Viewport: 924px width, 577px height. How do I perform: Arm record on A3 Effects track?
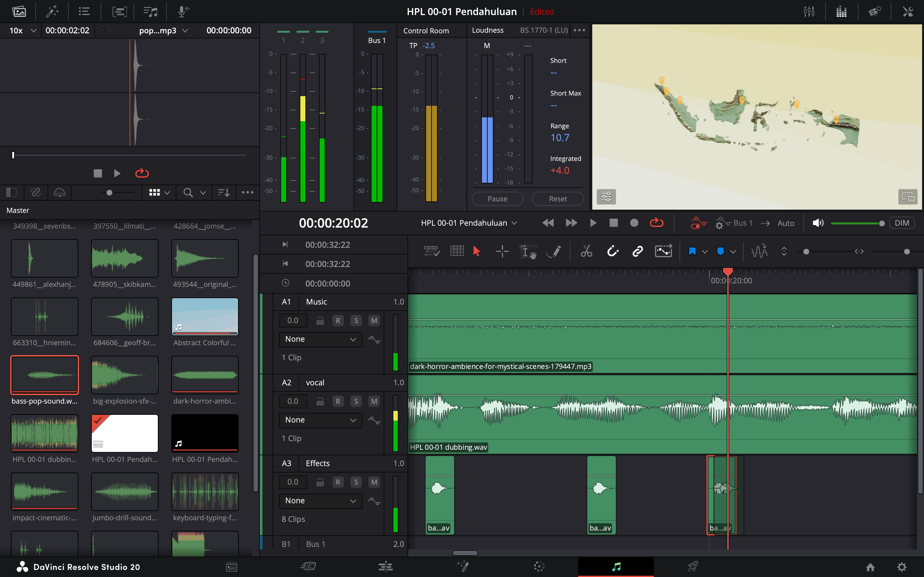(x=338, y=482)
